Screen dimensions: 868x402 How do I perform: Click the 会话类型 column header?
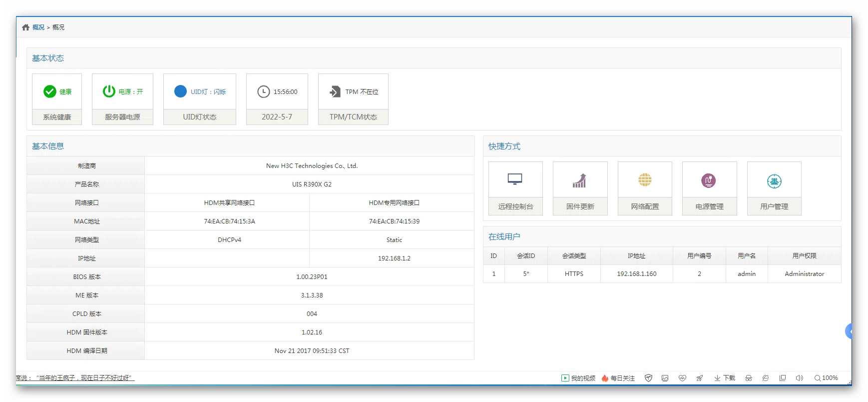click(574, 256)
